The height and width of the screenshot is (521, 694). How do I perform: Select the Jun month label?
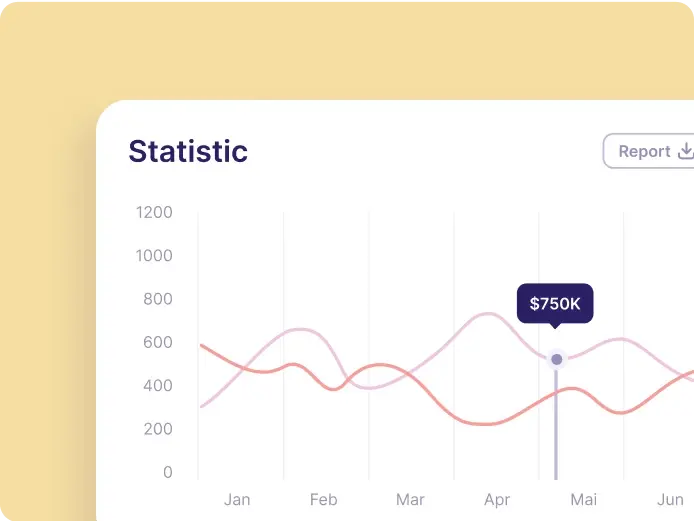coord(670,500)
